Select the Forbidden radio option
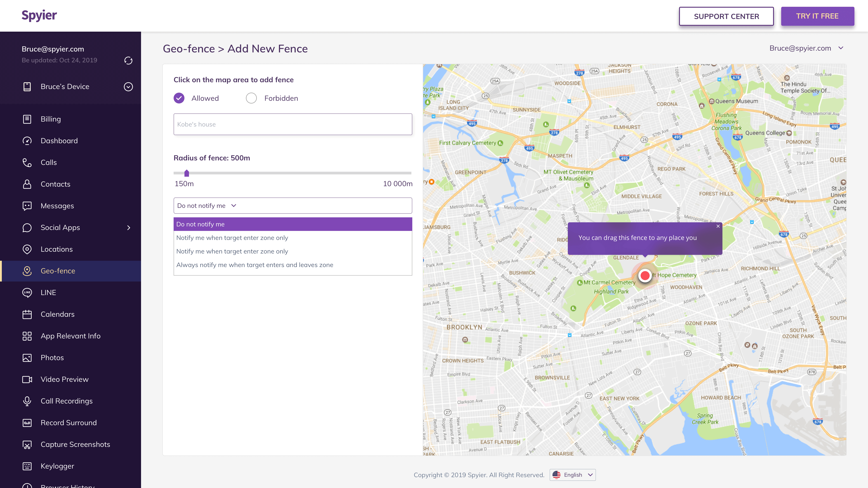Viewport: 868px width, 488px height. pyautogui.click(x=251, y=98)
